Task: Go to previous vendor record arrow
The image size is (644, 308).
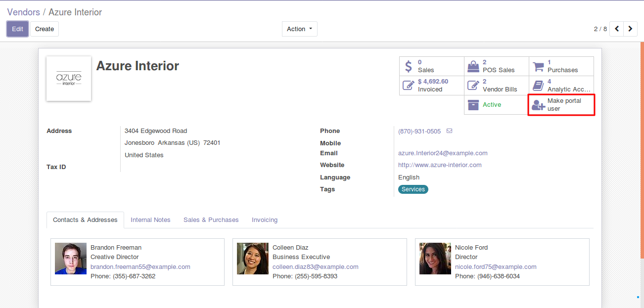Action: tap(616, 29)
